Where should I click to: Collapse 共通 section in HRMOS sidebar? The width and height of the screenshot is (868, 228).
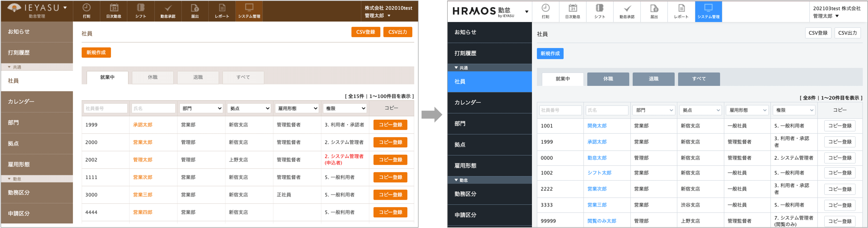pyautogui.click(x=490, y=68)
